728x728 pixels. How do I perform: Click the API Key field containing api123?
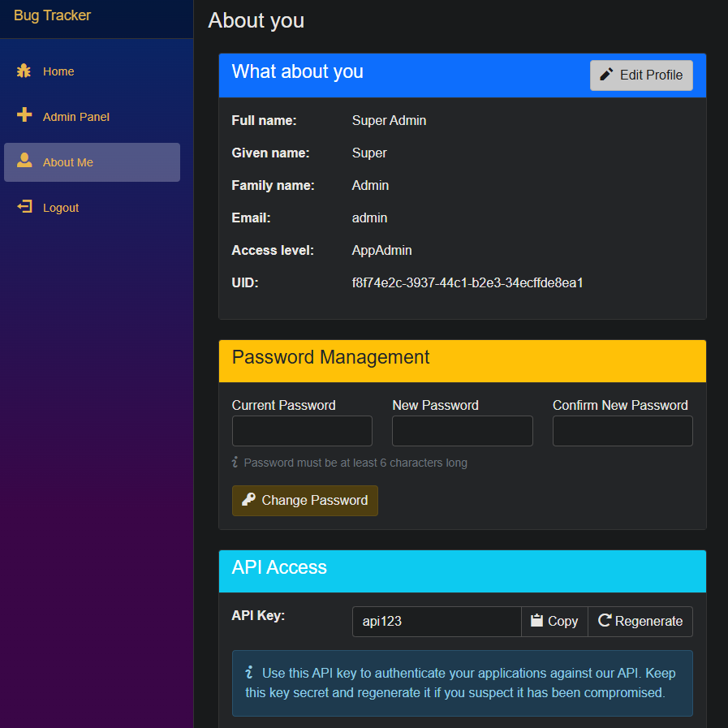pos(437,621)
